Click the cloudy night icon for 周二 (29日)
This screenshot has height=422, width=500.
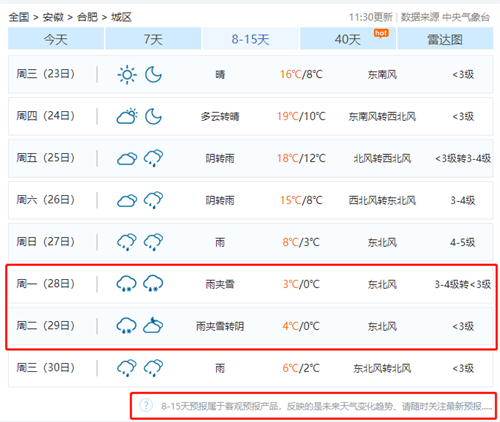pyautogui.click(x=153, y=325)
